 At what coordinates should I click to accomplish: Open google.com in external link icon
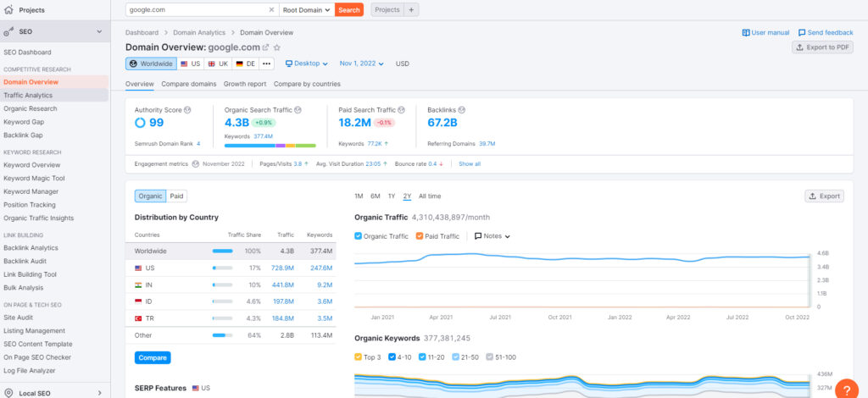pos(265,47)
